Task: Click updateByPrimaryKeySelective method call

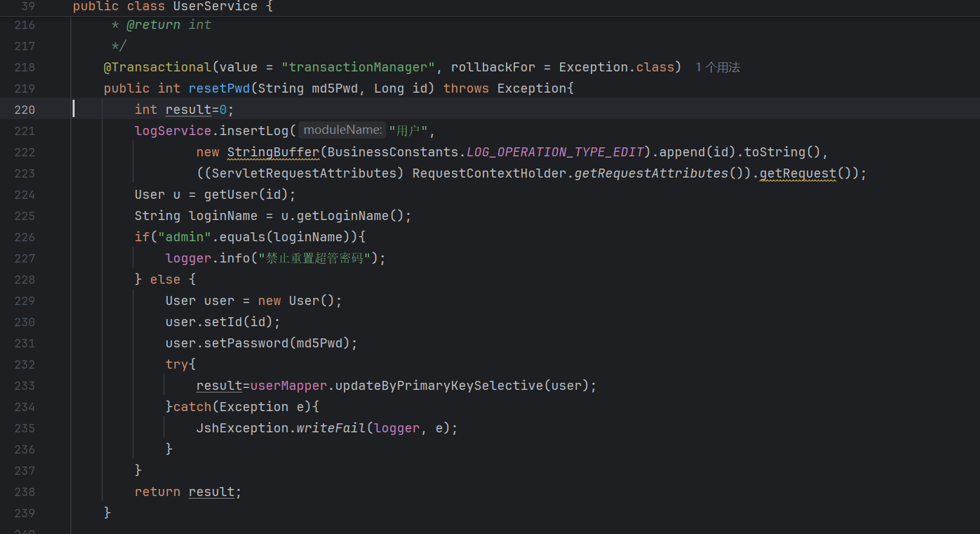Action: click(439, 385)
